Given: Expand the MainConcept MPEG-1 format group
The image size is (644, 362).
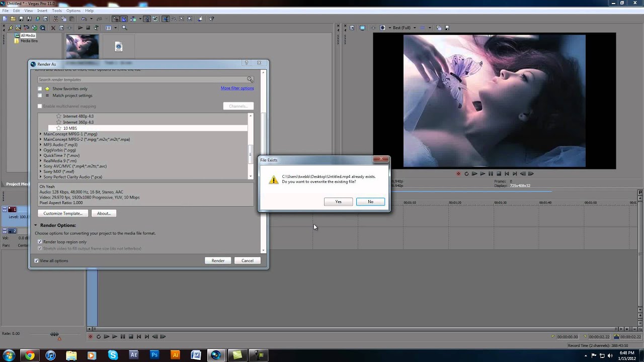Looking at the screenshot, I should 41,134.
